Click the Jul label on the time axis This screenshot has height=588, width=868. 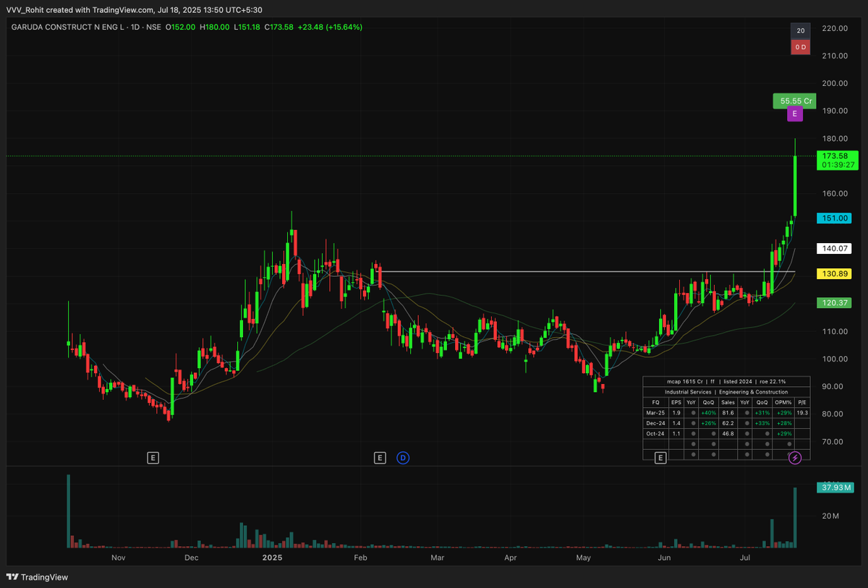coord(744,558)
